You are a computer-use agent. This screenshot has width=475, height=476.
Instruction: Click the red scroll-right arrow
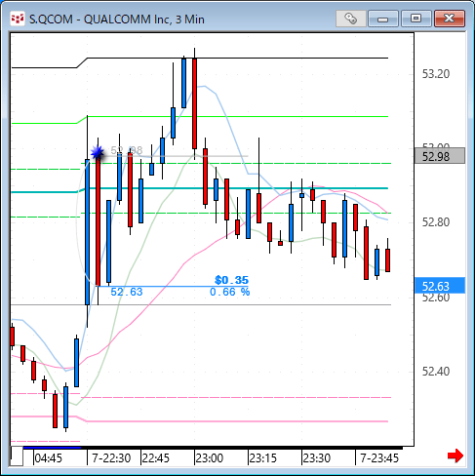tap(455, 456)
